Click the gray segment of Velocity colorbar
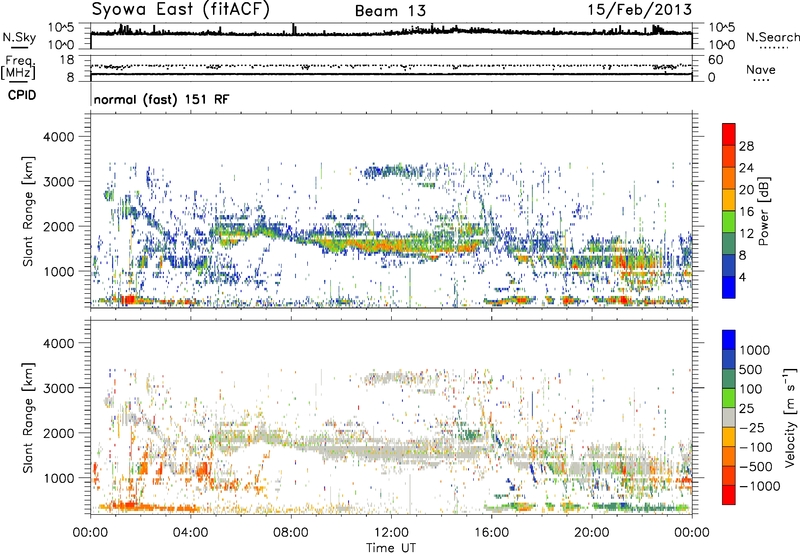Viewport: 800px width, 554px height. tap(729, 417)
